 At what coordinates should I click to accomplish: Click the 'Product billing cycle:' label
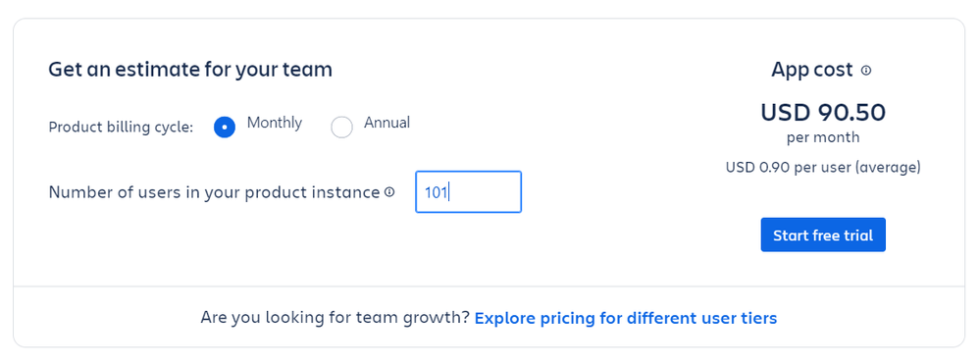click(121, 127)
